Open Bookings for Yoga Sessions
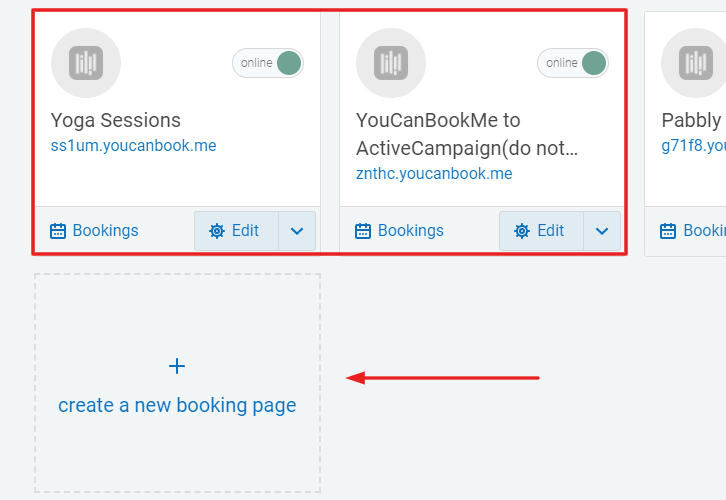The width and height of the screenshot is (726, 500). tap(94, 231)
